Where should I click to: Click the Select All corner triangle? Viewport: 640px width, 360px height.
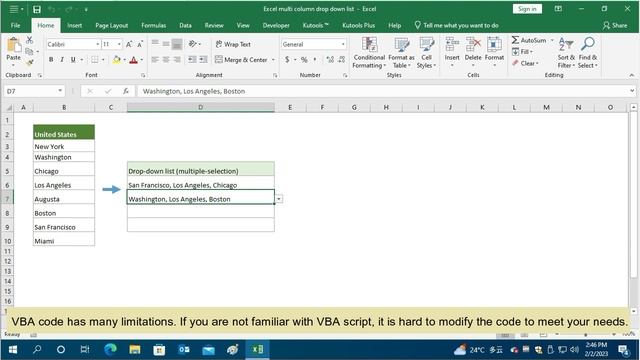coord(8,108)
